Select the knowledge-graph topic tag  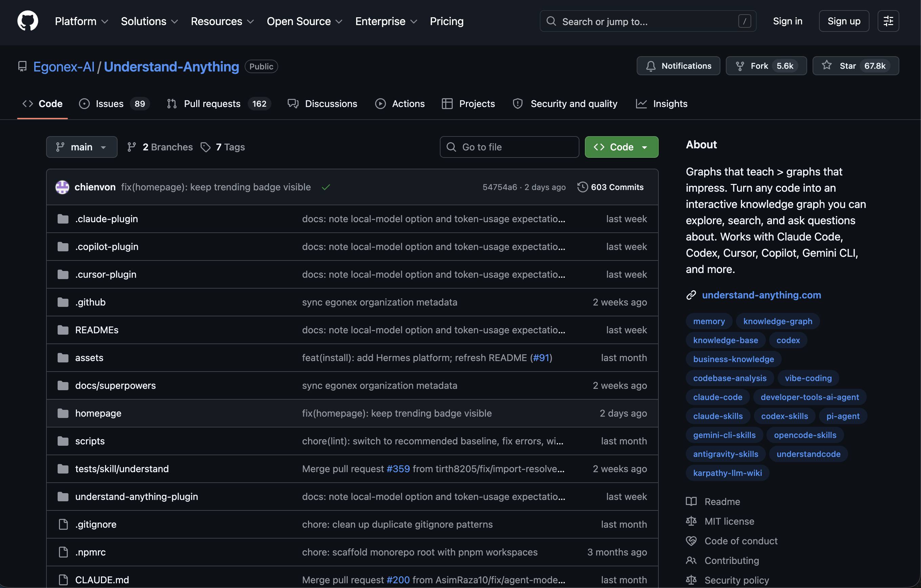click(x=778, y=321)
